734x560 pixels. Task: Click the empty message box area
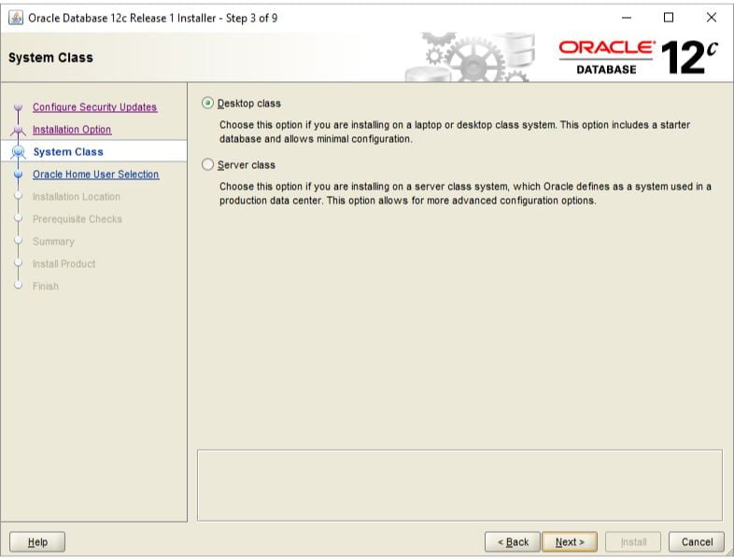[x=459, y=485]
